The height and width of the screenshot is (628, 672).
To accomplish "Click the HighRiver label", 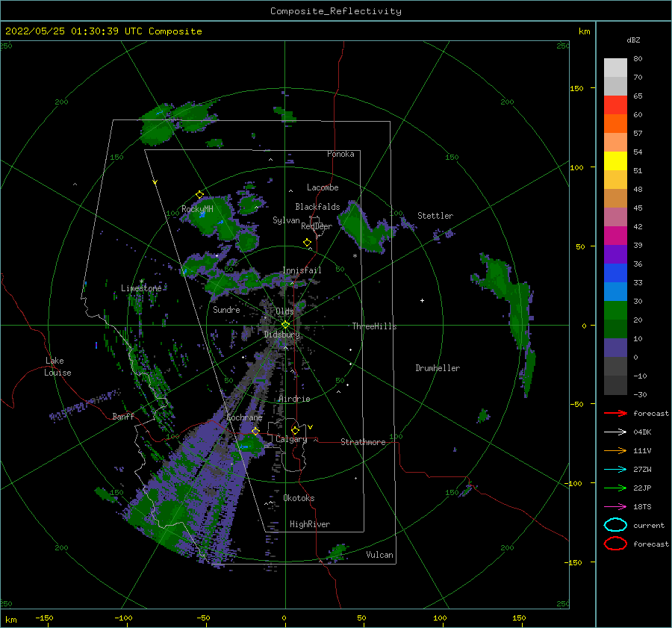I will pyautogui.click(x=309, y=524).
